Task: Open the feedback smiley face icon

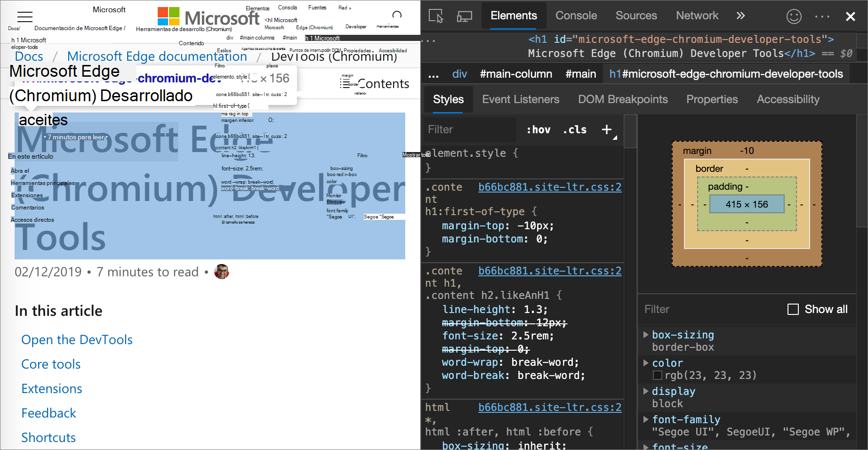Action: [x=794, y=16]
